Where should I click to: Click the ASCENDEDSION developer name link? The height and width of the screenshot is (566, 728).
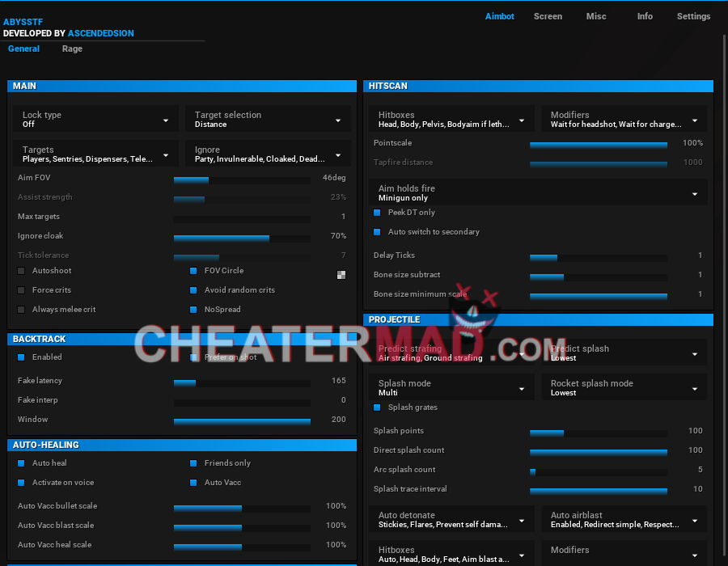click(x=101, y=33)
